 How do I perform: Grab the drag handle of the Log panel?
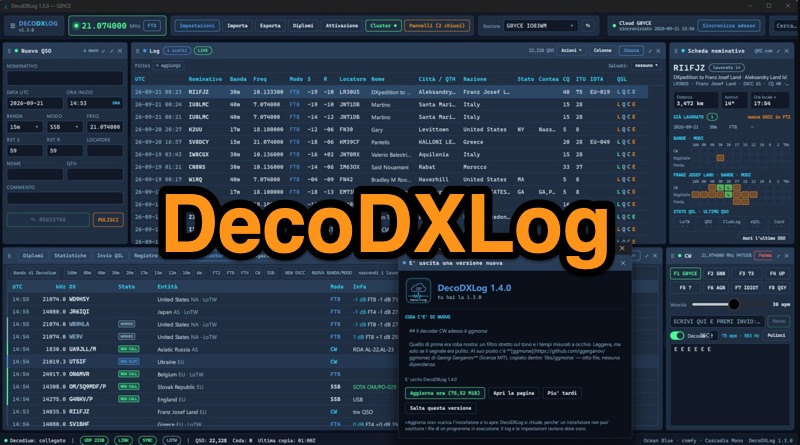(138, 51)
